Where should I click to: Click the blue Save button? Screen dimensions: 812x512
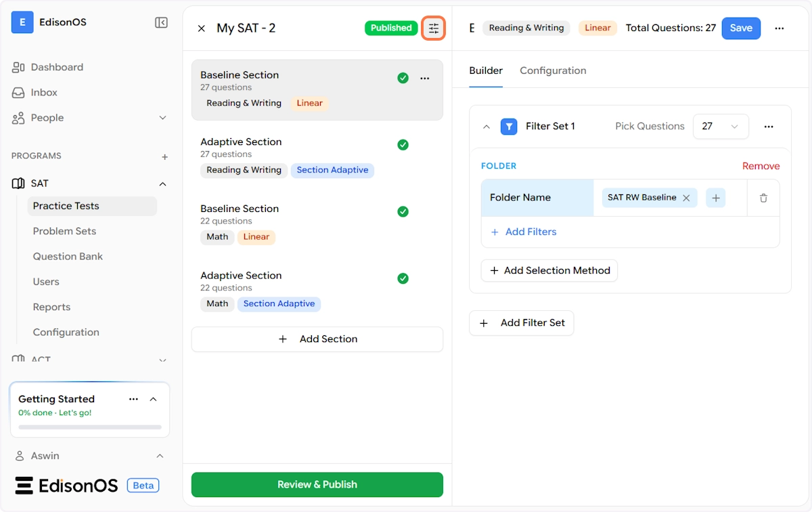click(x=740, y=28)
